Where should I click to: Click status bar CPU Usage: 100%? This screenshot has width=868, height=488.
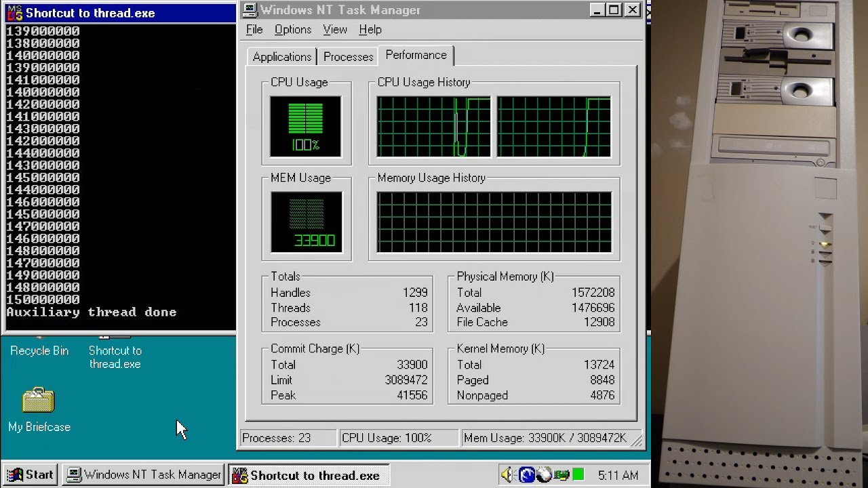[x=399, y=438]
